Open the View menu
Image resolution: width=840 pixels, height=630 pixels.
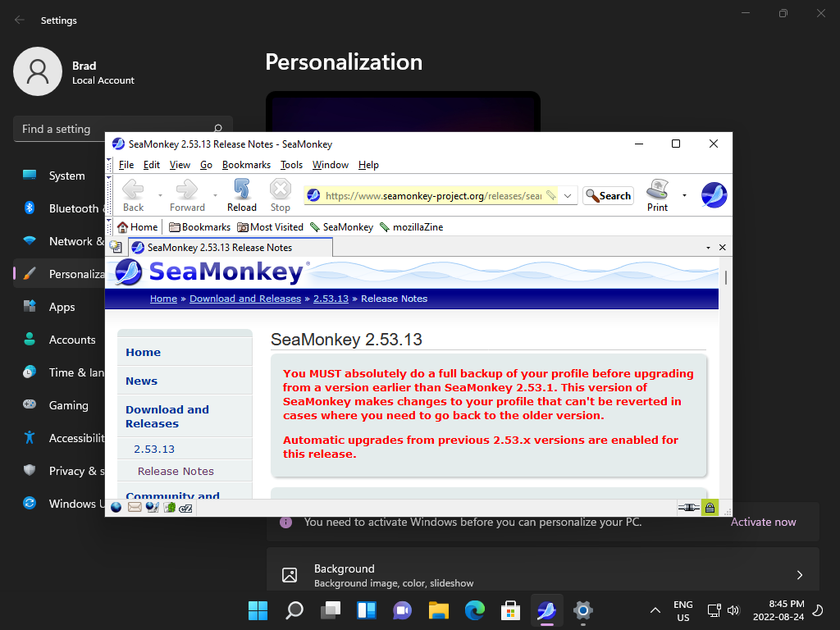tap(180, 165)
